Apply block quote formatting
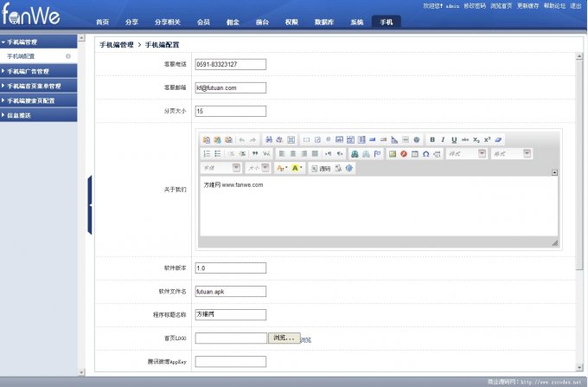Screen dimensions: 588x387 click(255, 153)
